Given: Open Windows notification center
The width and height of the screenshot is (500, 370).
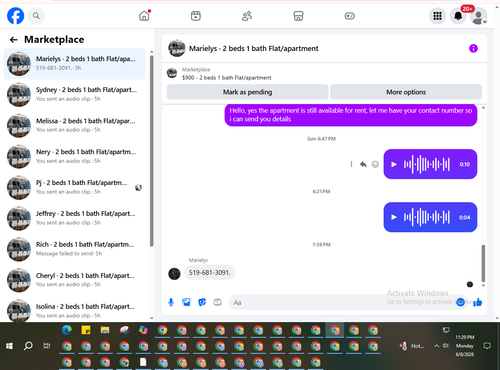Looking at the screenshot, I should pos(487,346).
